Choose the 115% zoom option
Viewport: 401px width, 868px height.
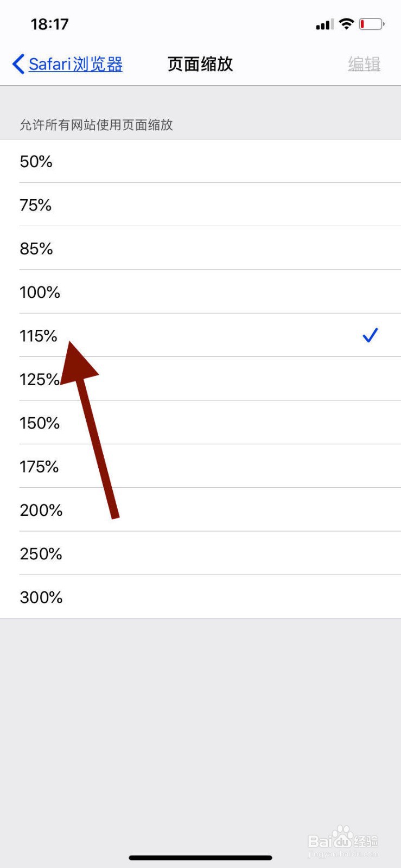(200, 335)
